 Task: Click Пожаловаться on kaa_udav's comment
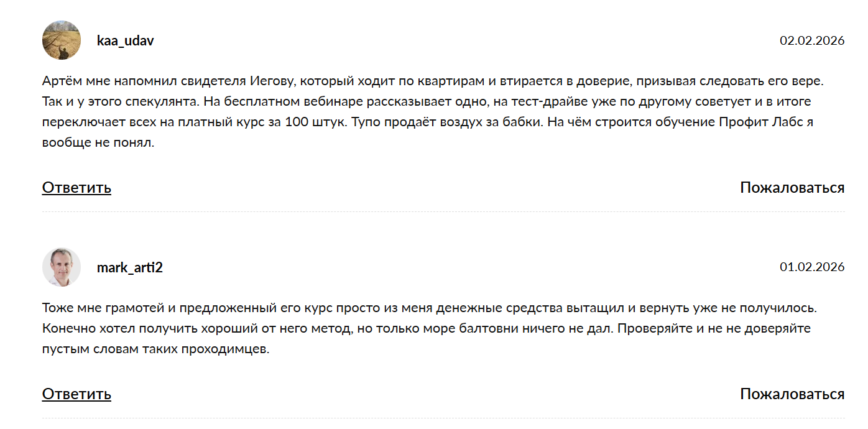pos(792,187)
